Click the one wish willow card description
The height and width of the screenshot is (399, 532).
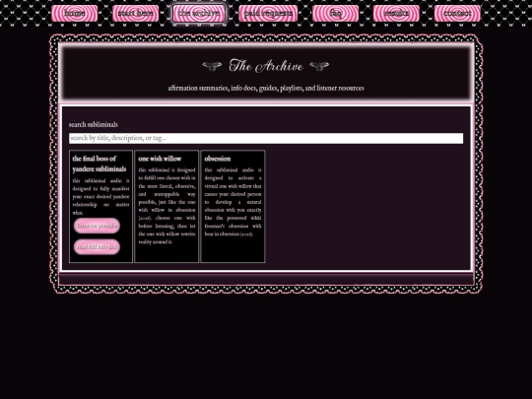(166, 206)
